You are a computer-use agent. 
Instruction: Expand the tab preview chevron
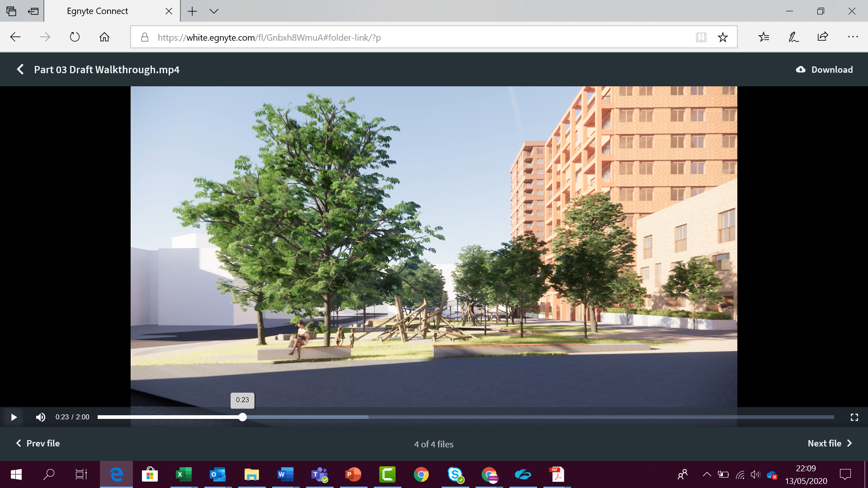(214, 11)
